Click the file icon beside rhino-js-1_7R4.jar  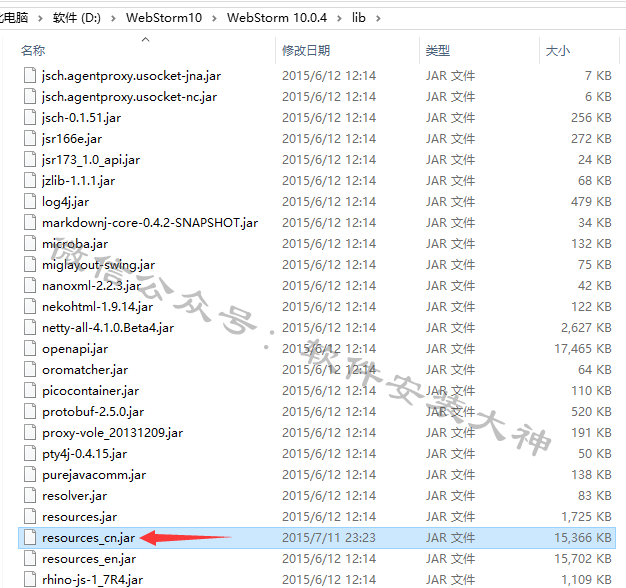click(30, 580)
